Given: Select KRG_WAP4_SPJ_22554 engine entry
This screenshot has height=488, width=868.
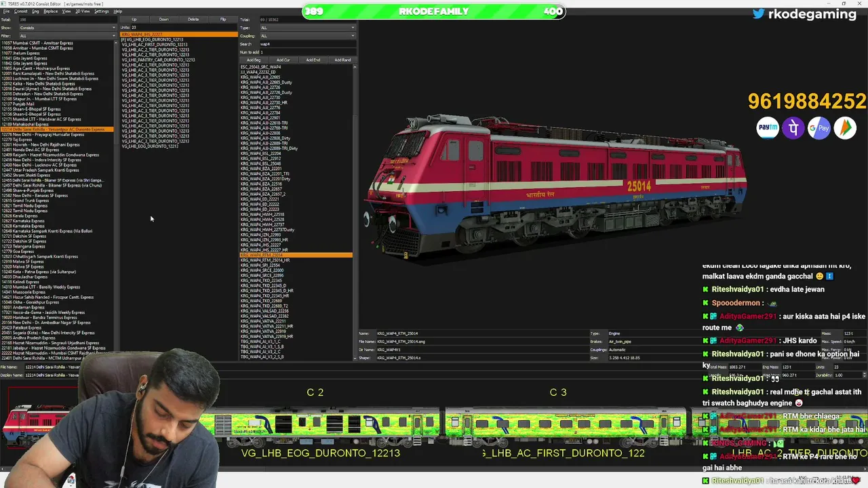Looking at the screenshot, I should point(261,266).
